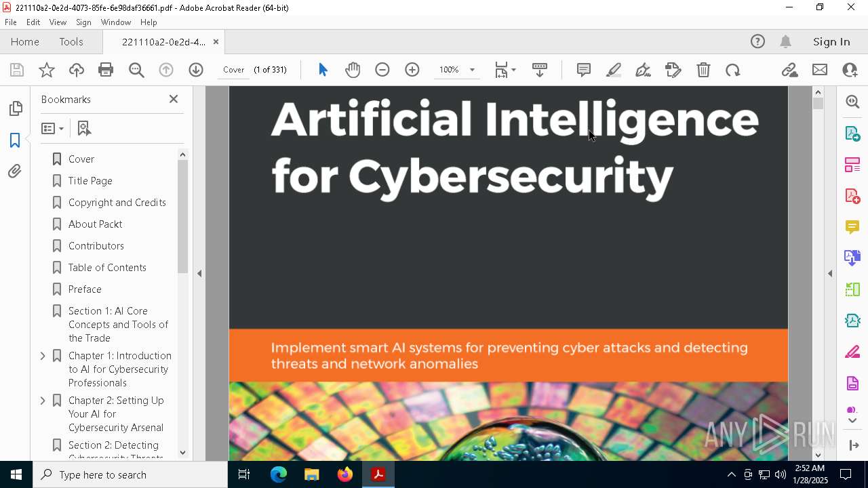Viewport: 868px width, 488px height.
Task: Activate the Hand pan tool
Action: pyautogui.click(x=353, y=70)
